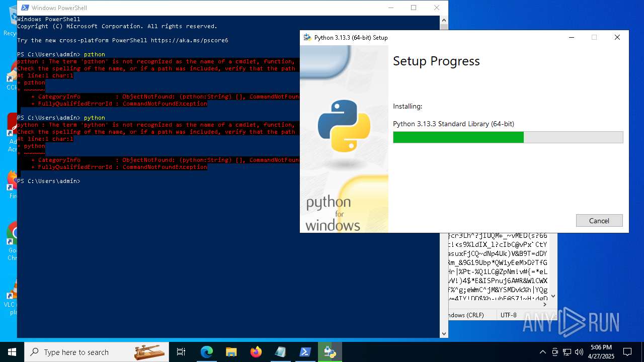
Task: Click the taskbar clock showing 5:06 PM
Action: coord(601,352)
